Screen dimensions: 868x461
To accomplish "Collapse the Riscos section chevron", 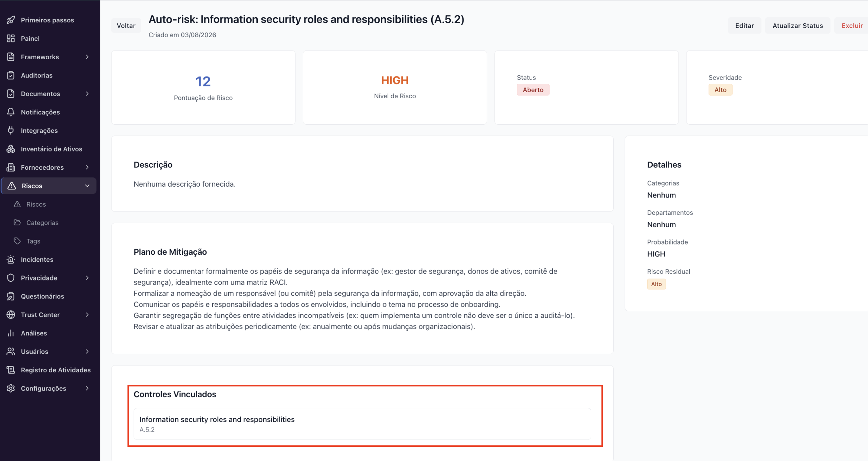I will point(87,186).
